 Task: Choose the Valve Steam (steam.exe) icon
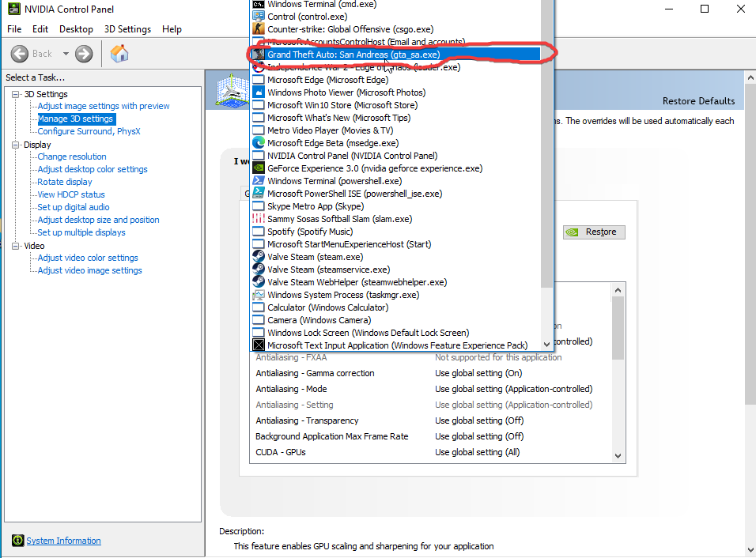click(x=259, y=256)
